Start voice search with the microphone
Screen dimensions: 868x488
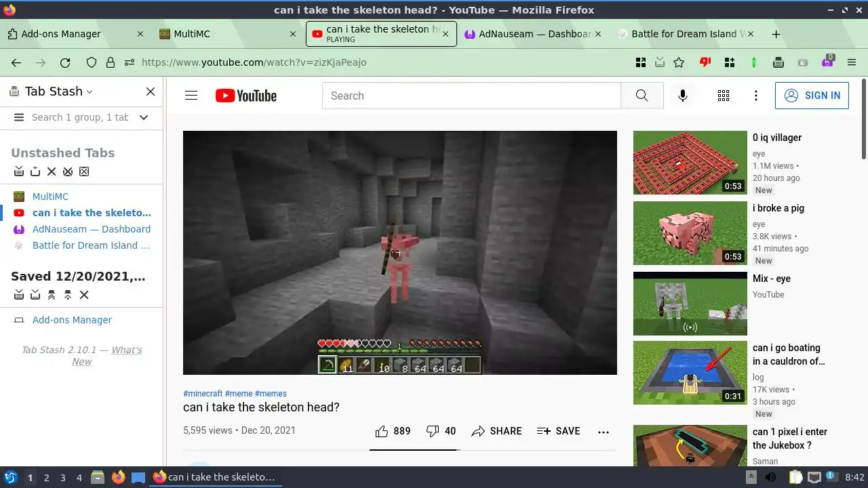(683, 96)
